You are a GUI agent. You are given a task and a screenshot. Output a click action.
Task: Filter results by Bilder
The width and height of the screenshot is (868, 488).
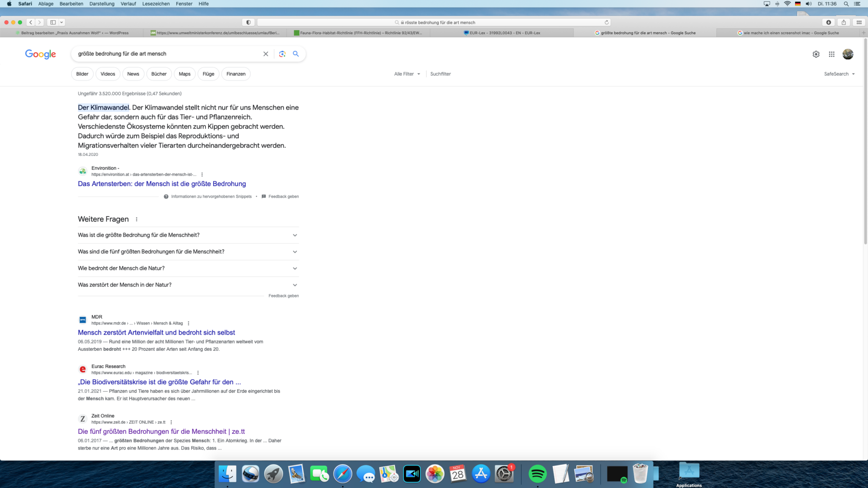coord(82,74)
